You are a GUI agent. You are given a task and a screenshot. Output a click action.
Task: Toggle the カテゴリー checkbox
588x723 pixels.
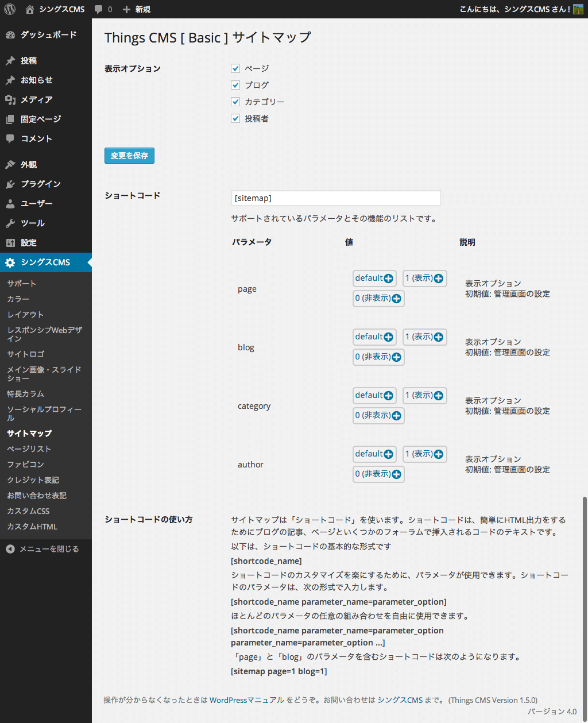tap(235, 102)
